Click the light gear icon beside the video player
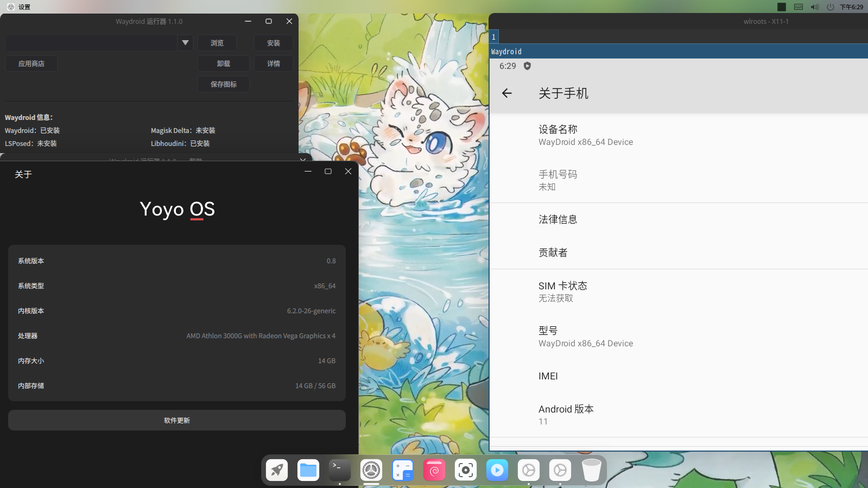The height and width of the screenshot is (488, 868). (x=529, y=470)
